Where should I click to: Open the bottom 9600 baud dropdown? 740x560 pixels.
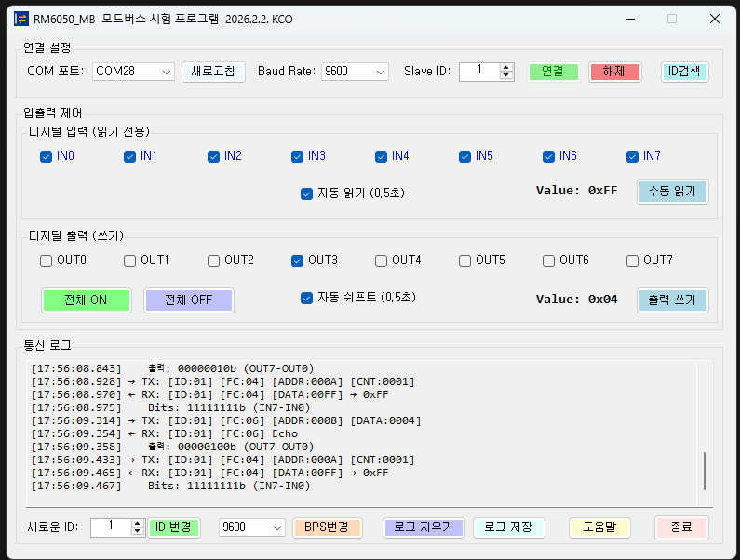click(252, 527)
